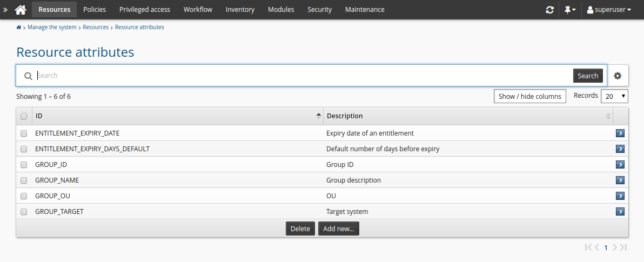Follow the Manage the system breadcrumb link
644x262 pixels.
52,27
